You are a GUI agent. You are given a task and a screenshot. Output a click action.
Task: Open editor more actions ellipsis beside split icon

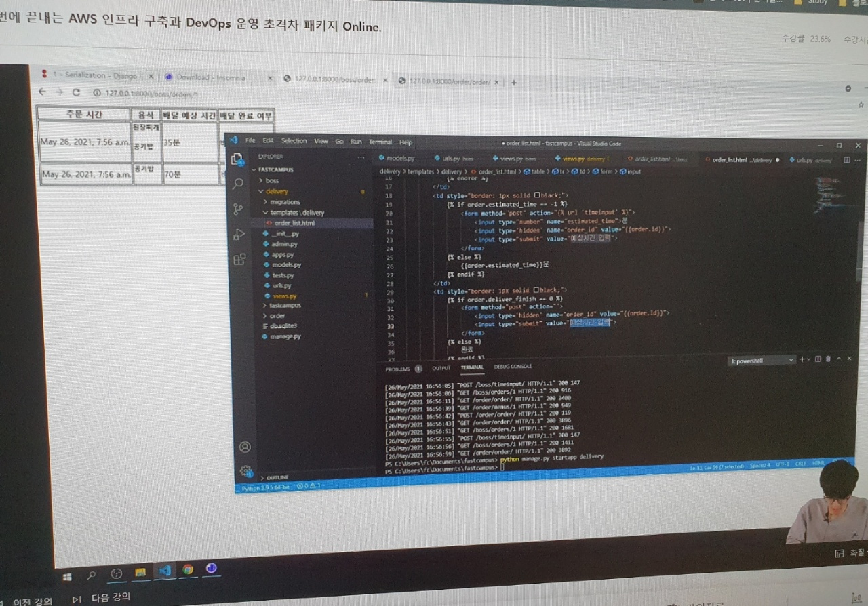point(859,160)
